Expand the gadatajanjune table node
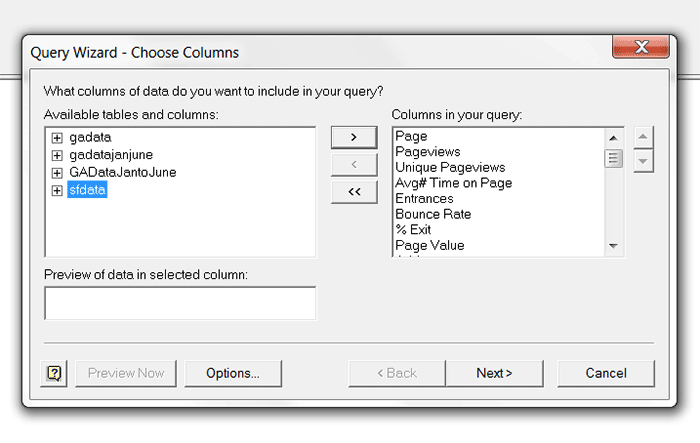Screen dimensions: 700x443 pyautogui.click(x=57, y=155)
